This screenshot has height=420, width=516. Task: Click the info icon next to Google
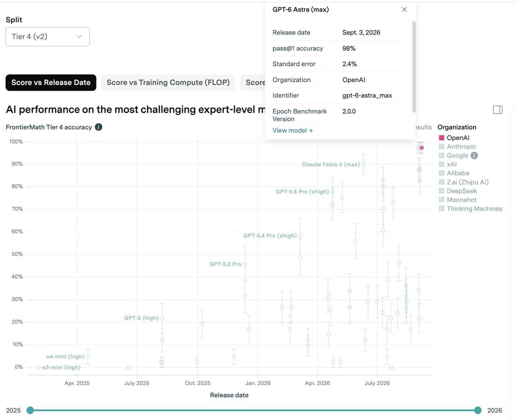474,156
